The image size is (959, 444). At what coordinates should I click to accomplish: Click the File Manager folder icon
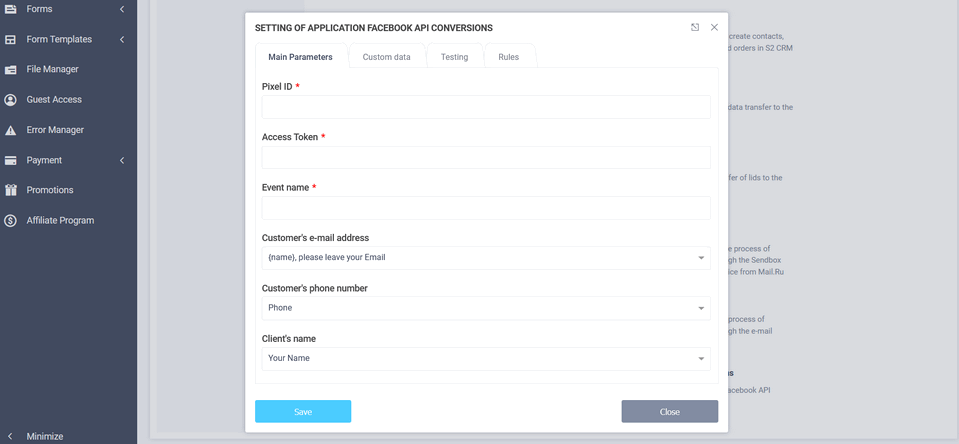pos(10,70)
